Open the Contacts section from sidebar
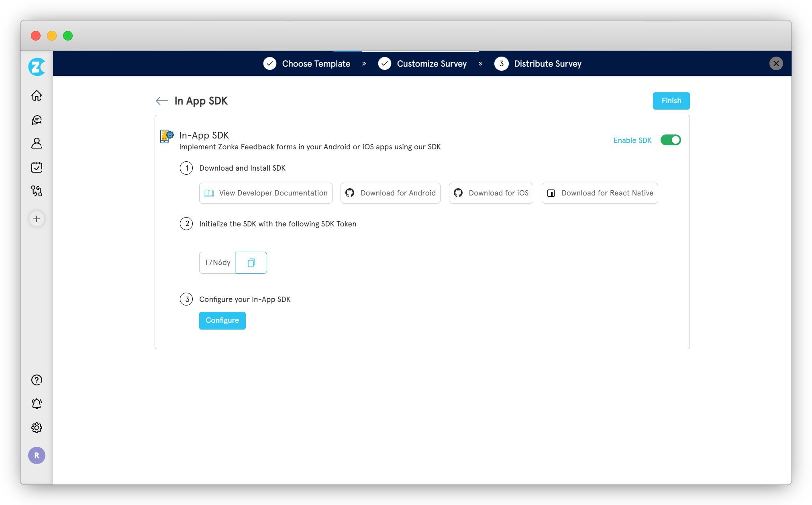 [x=37, y=144]
